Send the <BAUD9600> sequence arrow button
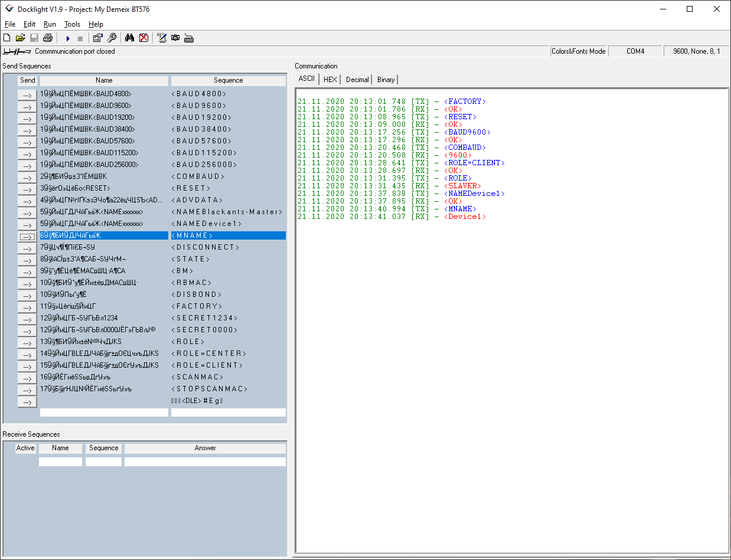731x560 pixels. pyautogui.click(x=27, y=106)
